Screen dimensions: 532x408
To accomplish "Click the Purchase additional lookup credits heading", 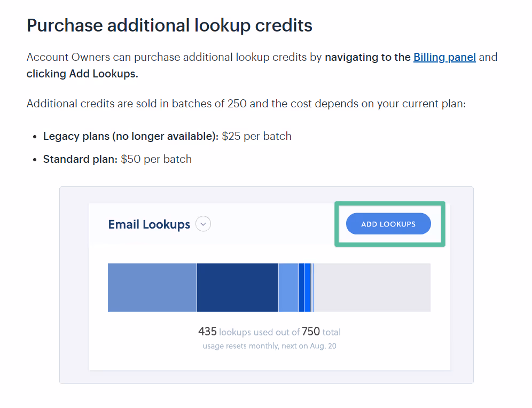I will click(169, 25).
